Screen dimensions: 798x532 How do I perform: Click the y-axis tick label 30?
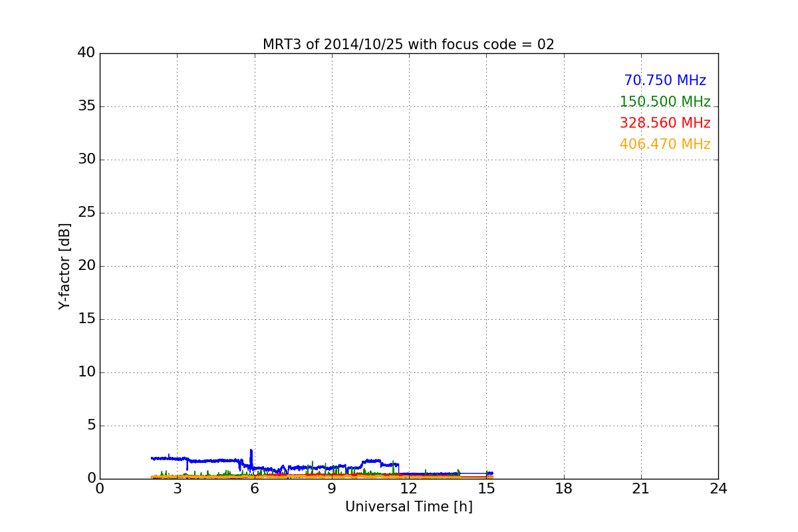(x=86, y=160)
